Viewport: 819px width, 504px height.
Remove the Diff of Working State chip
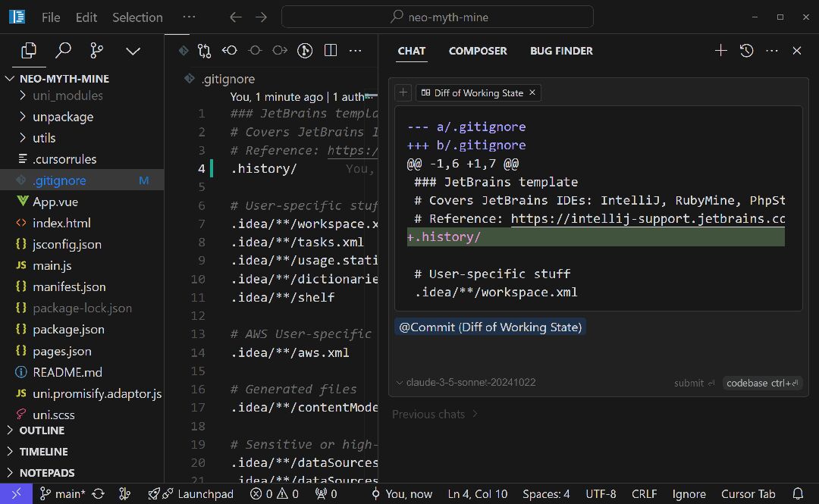(x=532, y=92)
